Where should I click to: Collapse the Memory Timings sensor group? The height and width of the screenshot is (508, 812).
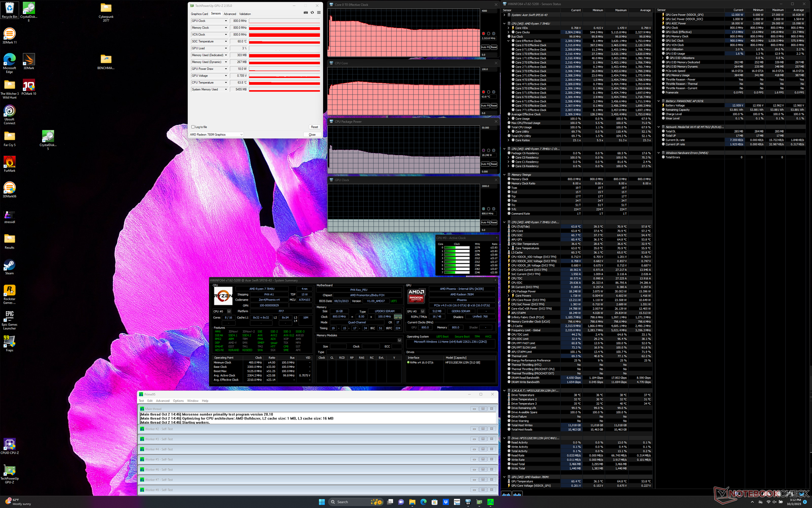pos(504,175)
